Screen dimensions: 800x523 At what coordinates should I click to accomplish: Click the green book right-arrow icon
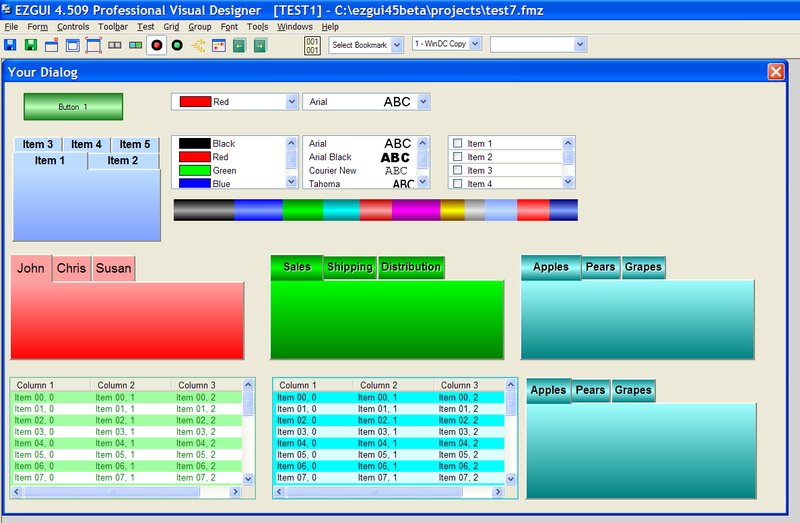260,45
